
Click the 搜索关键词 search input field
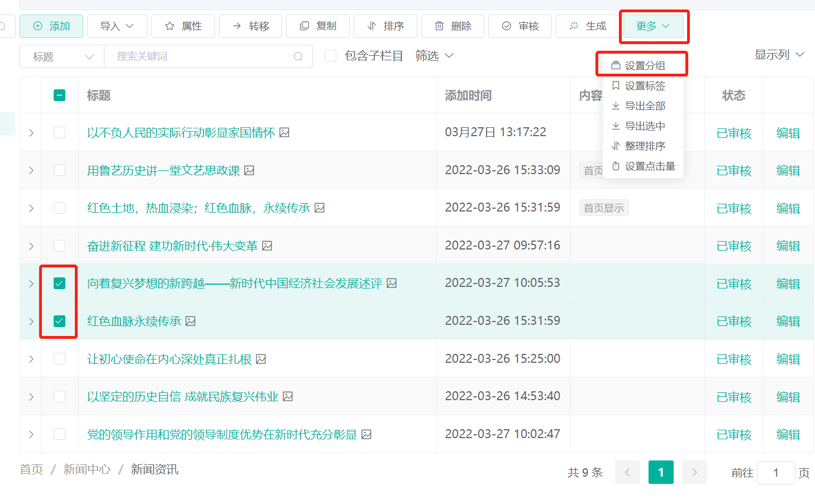point(201,56)
